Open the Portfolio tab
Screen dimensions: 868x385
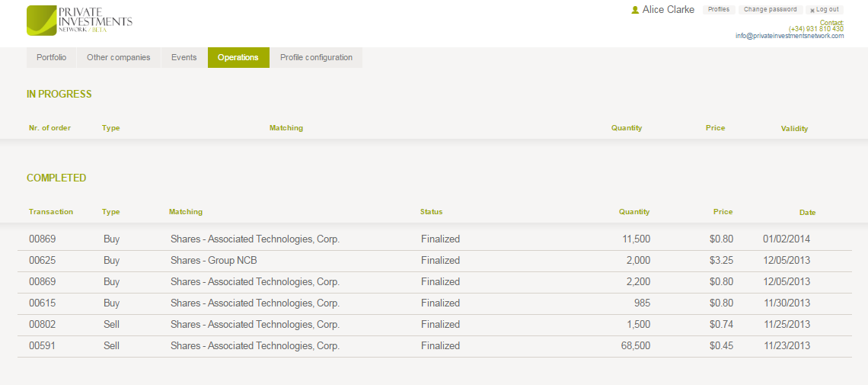tap(51, 58)
